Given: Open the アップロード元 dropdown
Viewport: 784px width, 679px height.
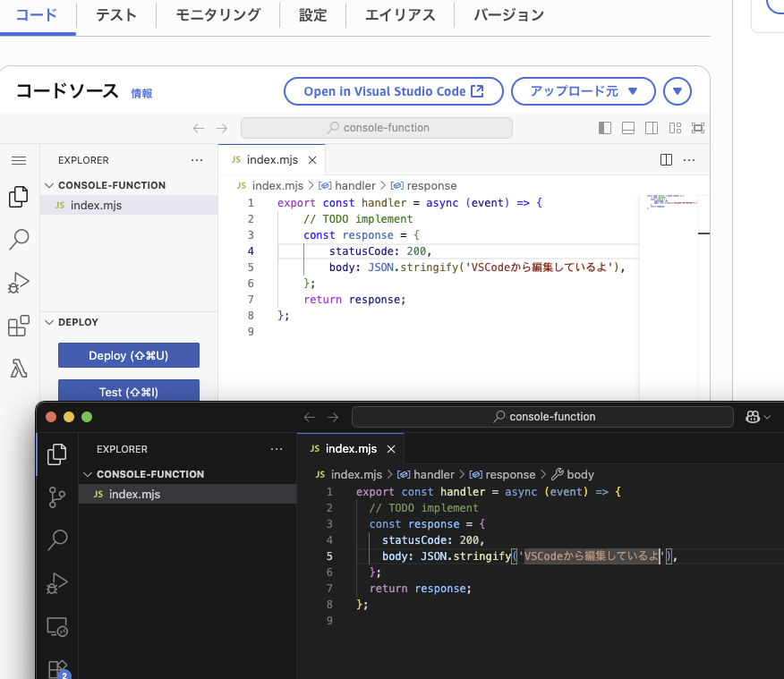Looking at the screenshot, I should (x=583, y=90).
